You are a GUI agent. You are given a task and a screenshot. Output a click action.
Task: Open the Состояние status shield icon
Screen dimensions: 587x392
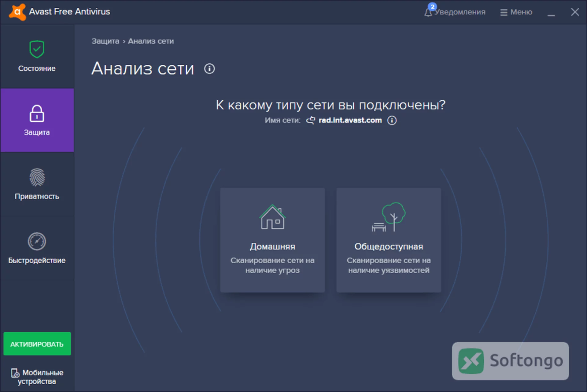[x=37, y=49]
